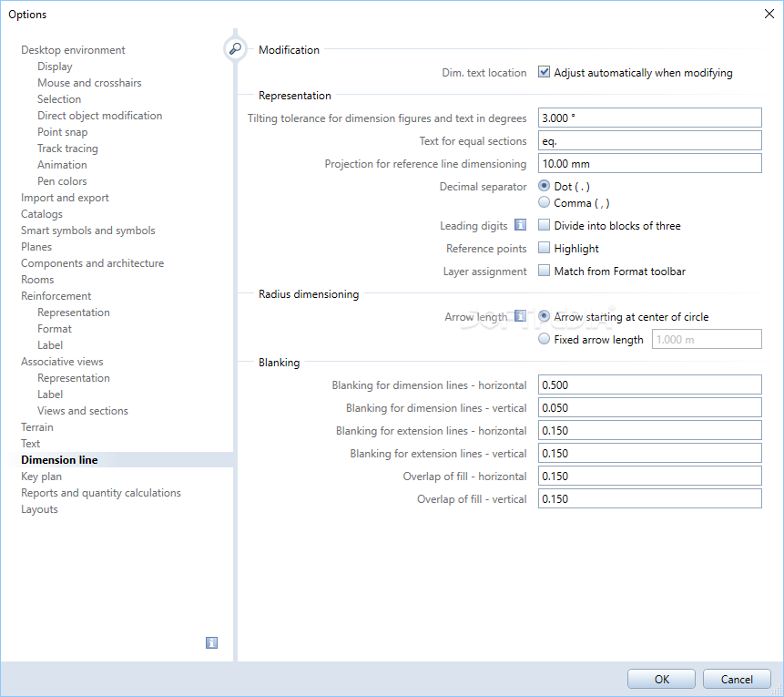Select Smart symbols and symbols
This screenshot has height=697, width=784.
click(x=88, y=231)
